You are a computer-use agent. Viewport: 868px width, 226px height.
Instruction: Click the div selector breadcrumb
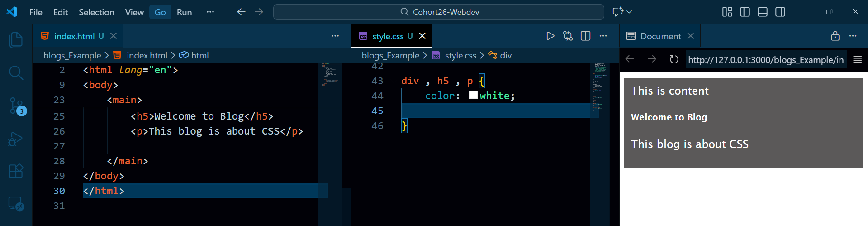click(505, 55)
